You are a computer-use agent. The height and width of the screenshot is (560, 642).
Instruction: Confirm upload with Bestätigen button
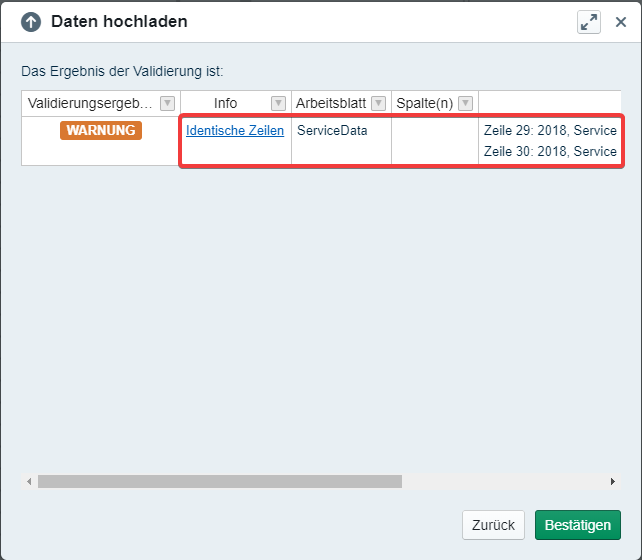[x=577, y=525]
